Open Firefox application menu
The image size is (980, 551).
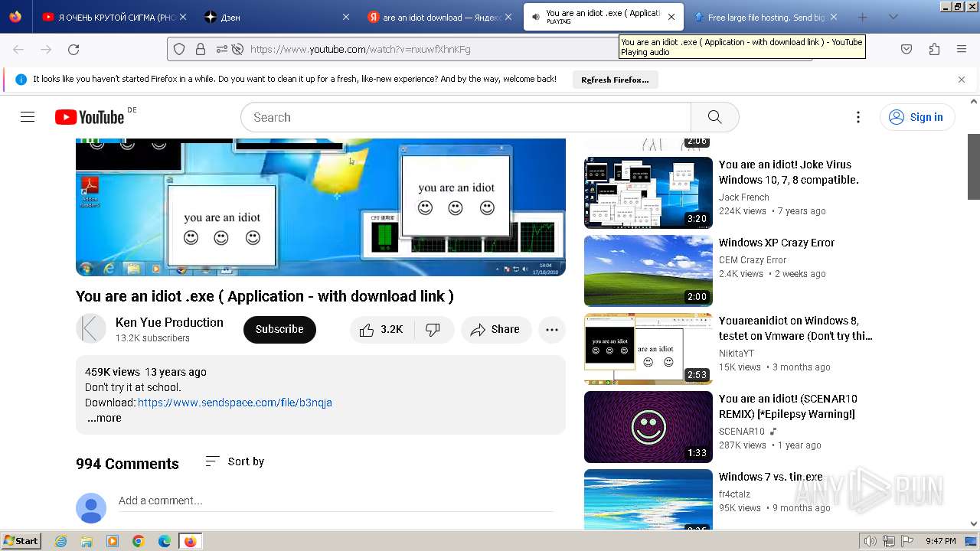pos(962,49)
